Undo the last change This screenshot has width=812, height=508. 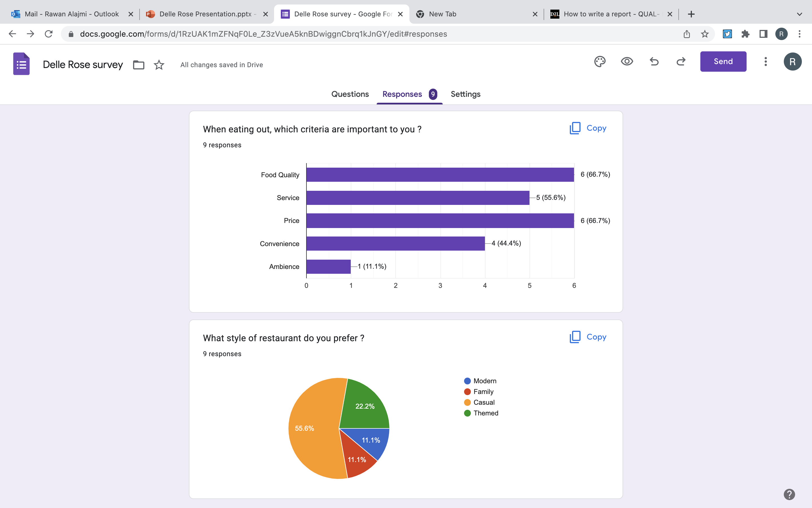tap(654, 62)
